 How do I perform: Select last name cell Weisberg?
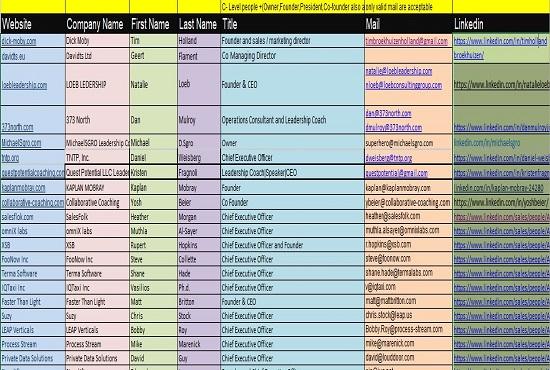(199, 157)
